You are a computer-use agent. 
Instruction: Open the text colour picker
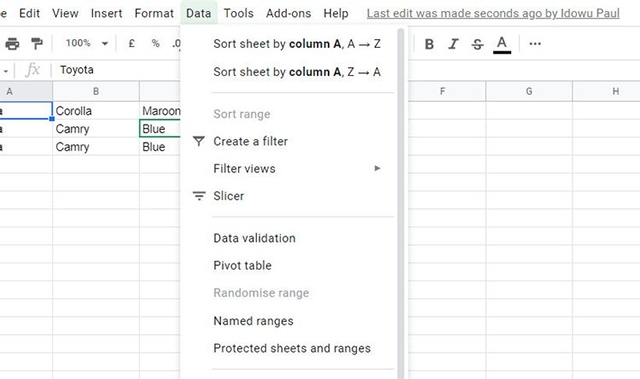pyautogui.click(x=502, y=44)
